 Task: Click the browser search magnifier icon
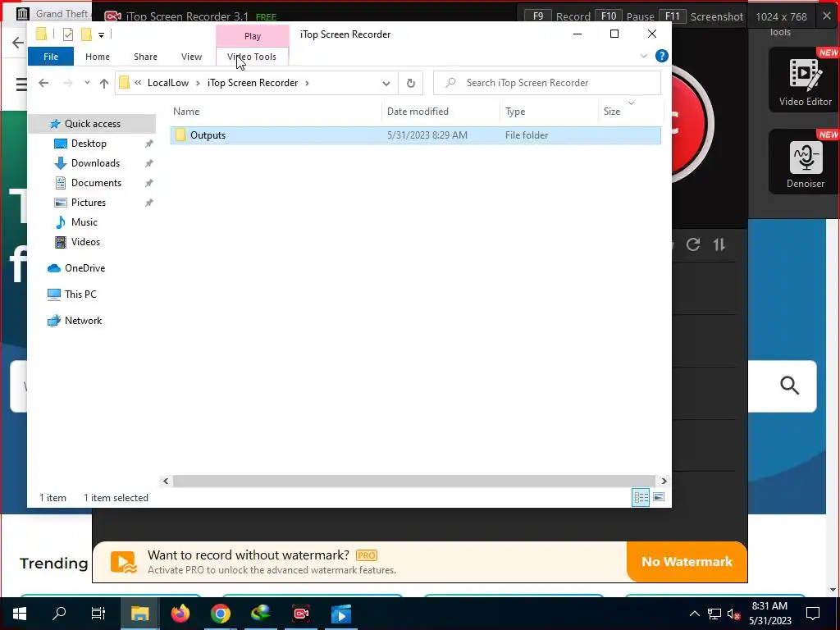pyautogui.click(x=789, y=386)
